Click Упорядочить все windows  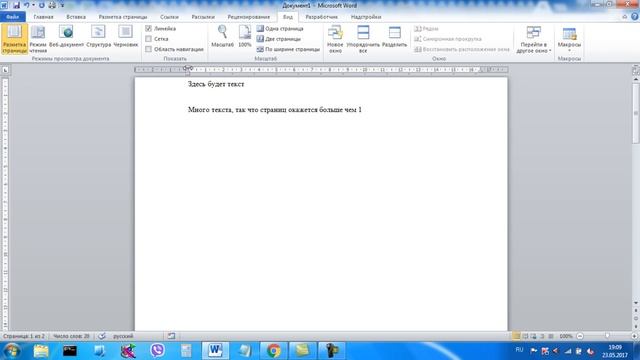tap(363, 39)
